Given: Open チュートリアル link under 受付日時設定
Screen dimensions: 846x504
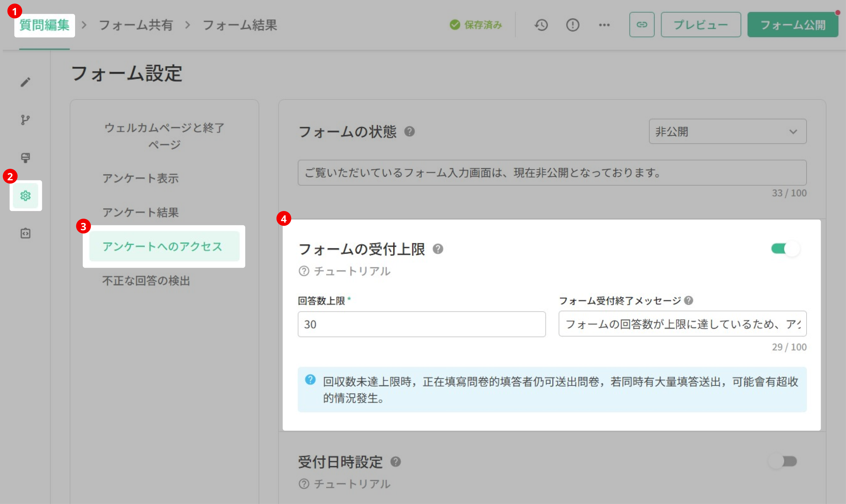Looking at the screenshot, I should pyautogui.click(x=345, y=484).
